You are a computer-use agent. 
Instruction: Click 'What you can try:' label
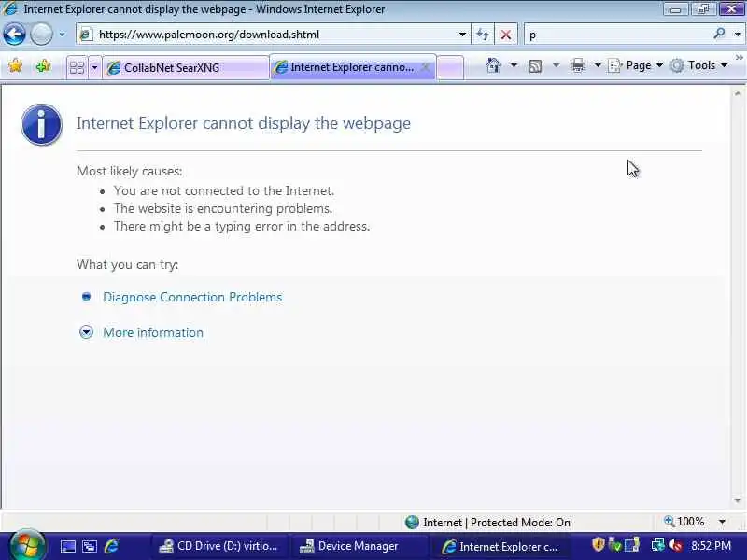128,264
